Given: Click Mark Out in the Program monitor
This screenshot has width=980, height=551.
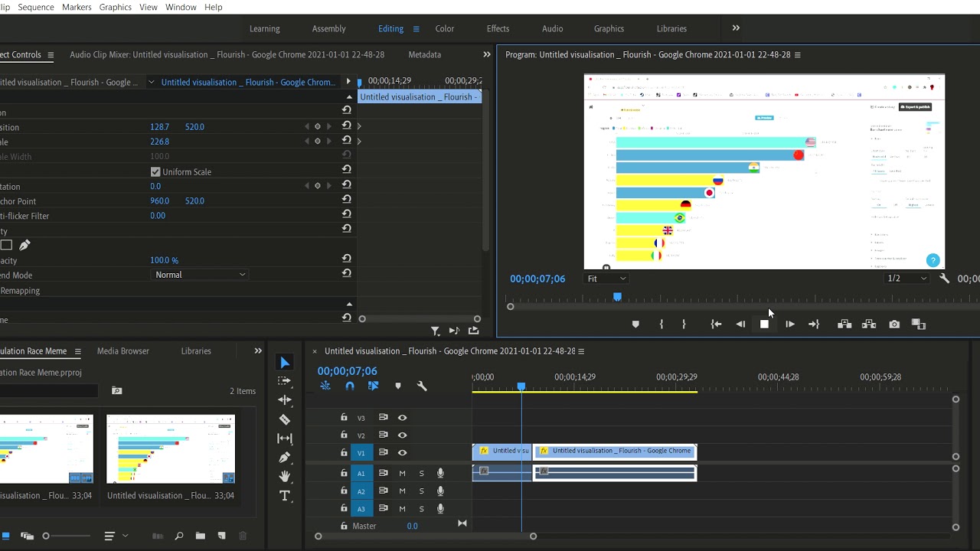Looking at the screenshot, I should point(684,324).
